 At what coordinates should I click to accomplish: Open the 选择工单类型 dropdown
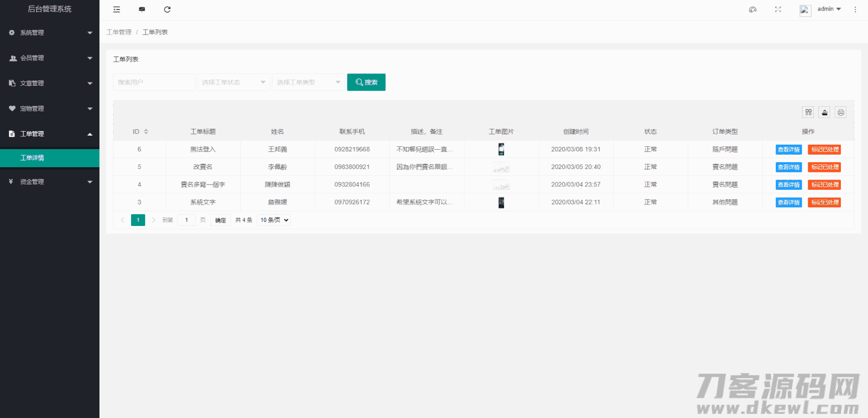[309, 82]
